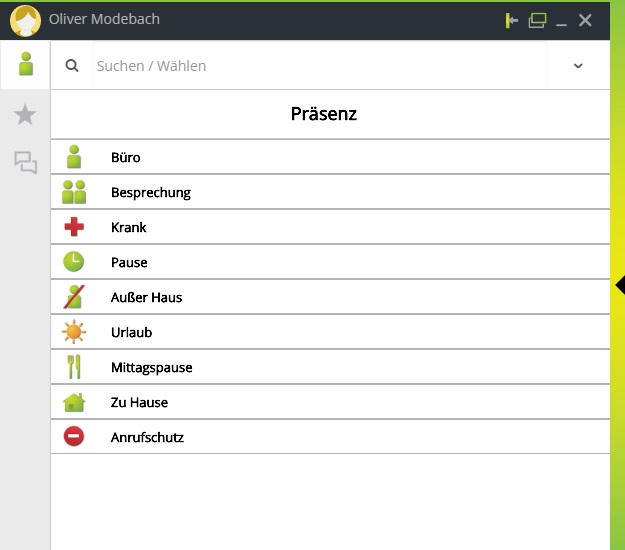
Task: Click the window layout icon in title bar
Action: [x=537, y=20]
